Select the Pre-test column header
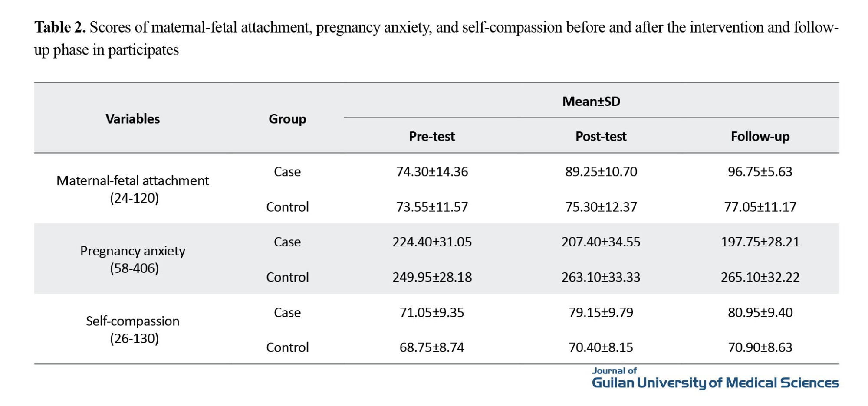The width and height of the screenshot is (868, 406). click(x=432, y=137)
